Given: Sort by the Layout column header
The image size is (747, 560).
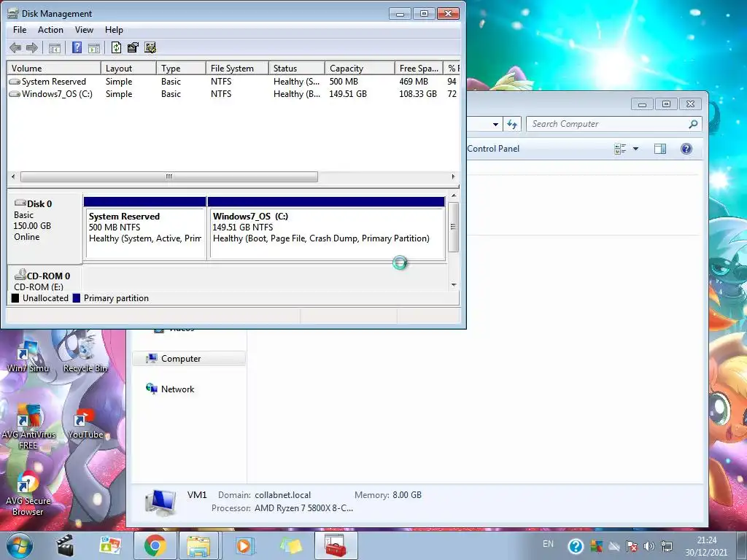Looking at the screenshot, I should click(128, 68).
